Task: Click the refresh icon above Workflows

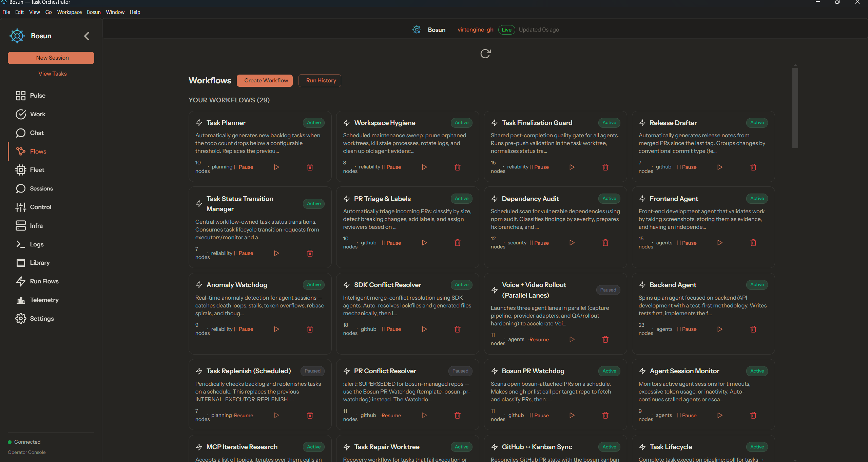Action: [485, 54]
